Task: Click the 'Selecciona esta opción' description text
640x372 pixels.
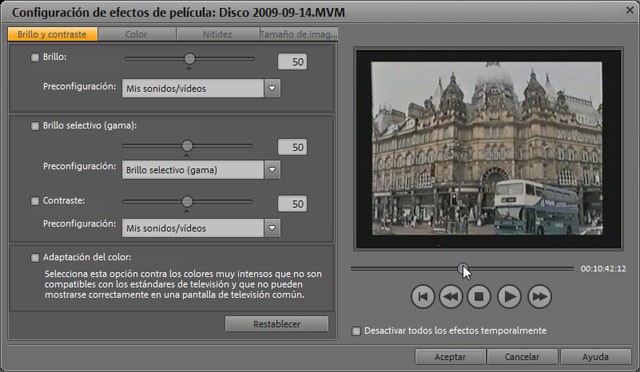Action: coord(183,284)
